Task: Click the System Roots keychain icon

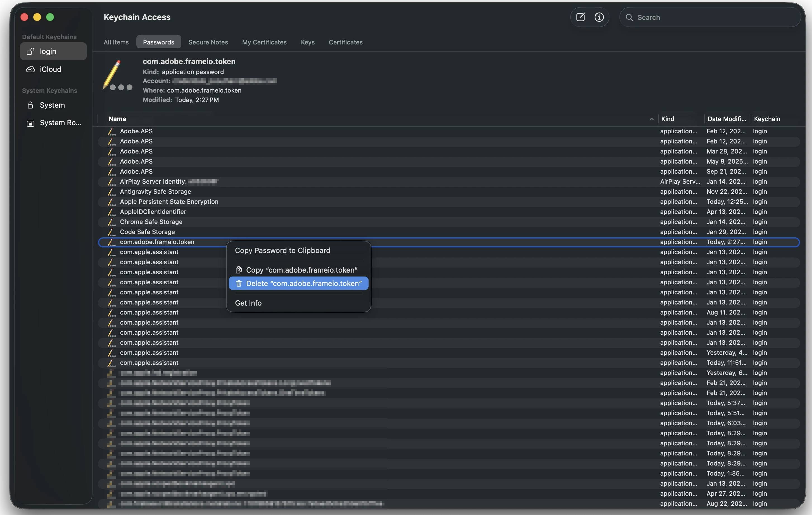Action: point(30,123)
